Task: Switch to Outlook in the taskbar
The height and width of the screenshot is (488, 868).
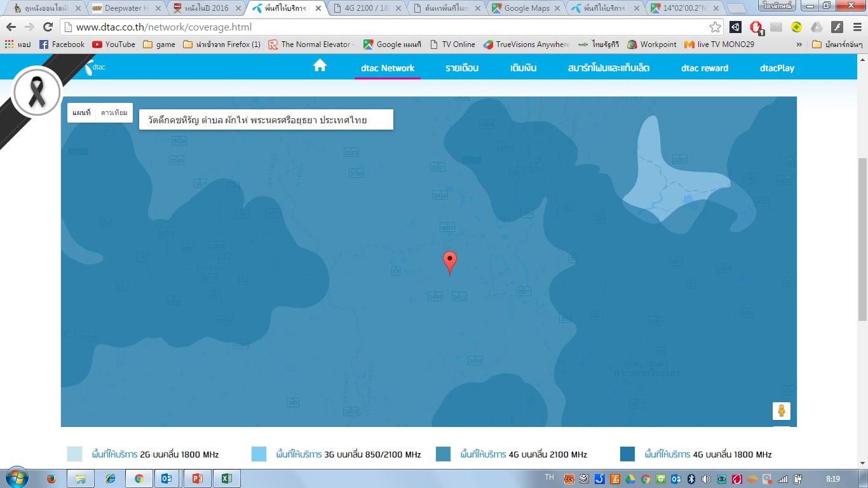Action: (167, 478)
